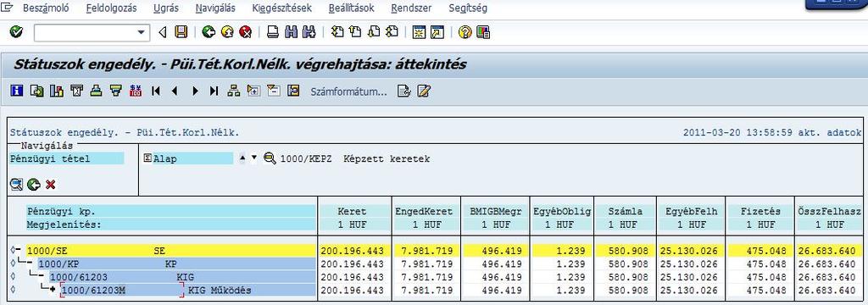Click magnifier icon next to 1000/KEPZ
The height and width of the screenshot is (305, 868).
coord(270,159)
